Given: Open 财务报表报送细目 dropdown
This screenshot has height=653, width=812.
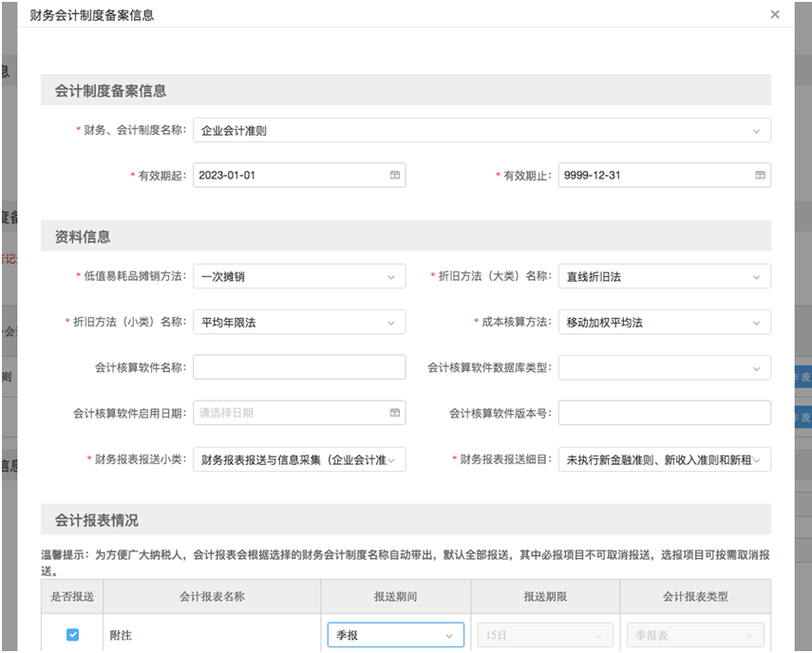Looking at the screenshot, I should 664,460.
